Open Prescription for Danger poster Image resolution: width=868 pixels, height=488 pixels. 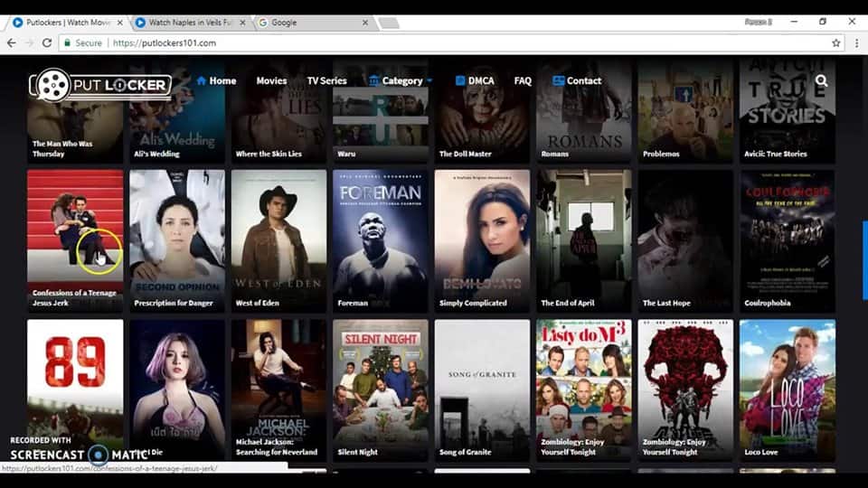point(177,240)
